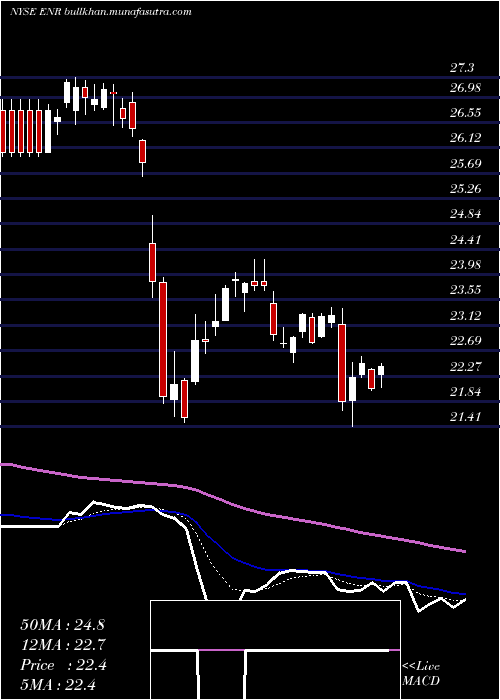Select the 22.69 price axis label

click(x=465, y=341)
